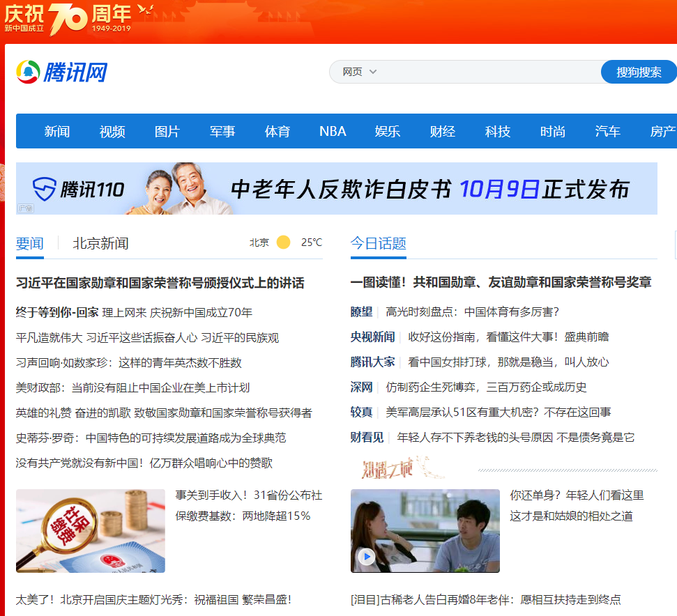Open the 军事 navigation item
677x616 pixels.
pyautogui.click(x=222, y=131)
